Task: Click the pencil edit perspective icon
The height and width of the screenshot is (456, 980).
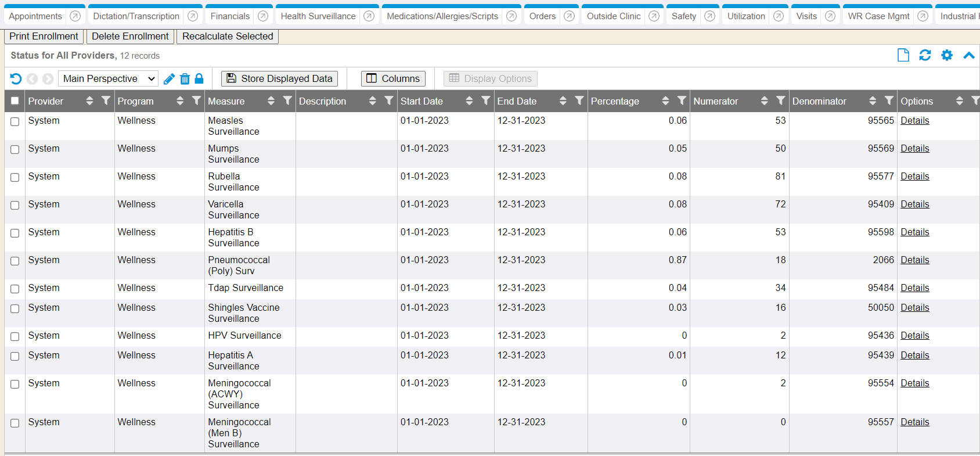Action: pos(169,79)
